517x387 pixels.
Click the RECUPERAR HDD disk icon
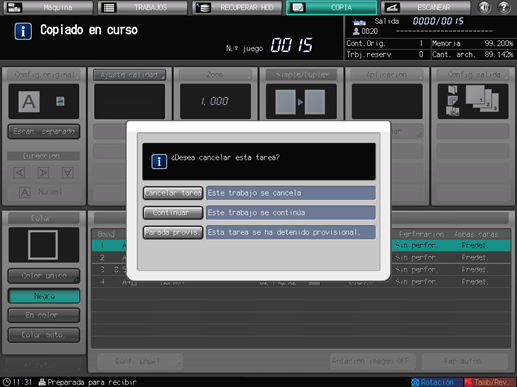(x=203, y=7)
